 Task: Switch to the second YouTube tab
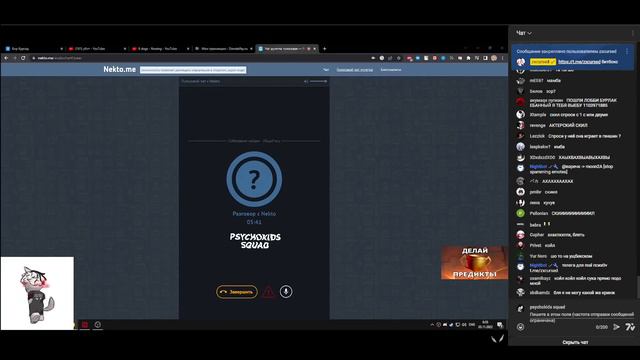[x=97, y=49]
